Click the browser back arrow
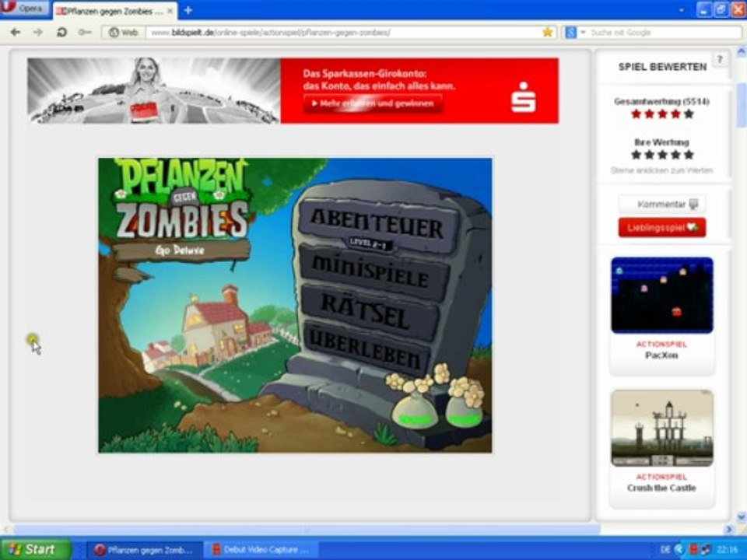 tap(16, 33)
